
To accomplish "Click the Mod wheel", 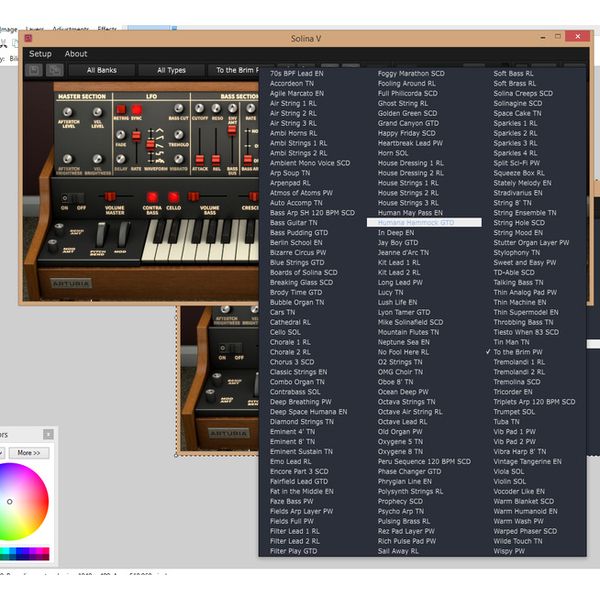I will point(123,234).
